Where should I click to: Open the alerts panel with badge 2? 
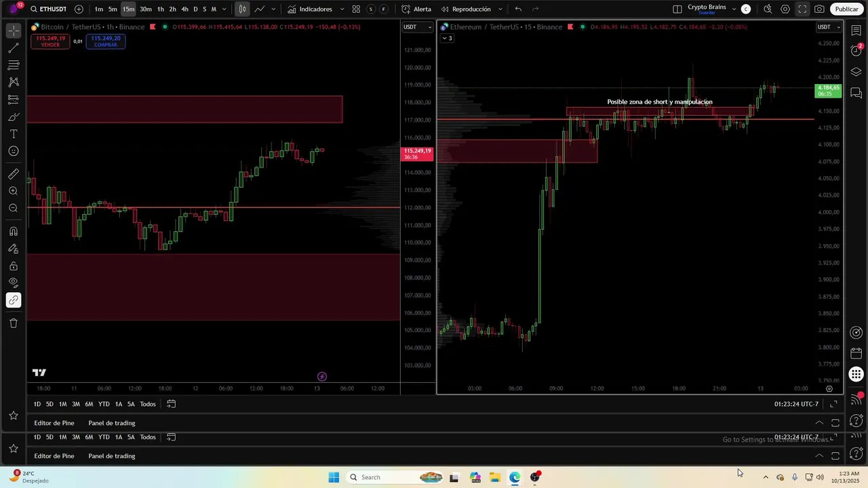click(x=856, y=51)
